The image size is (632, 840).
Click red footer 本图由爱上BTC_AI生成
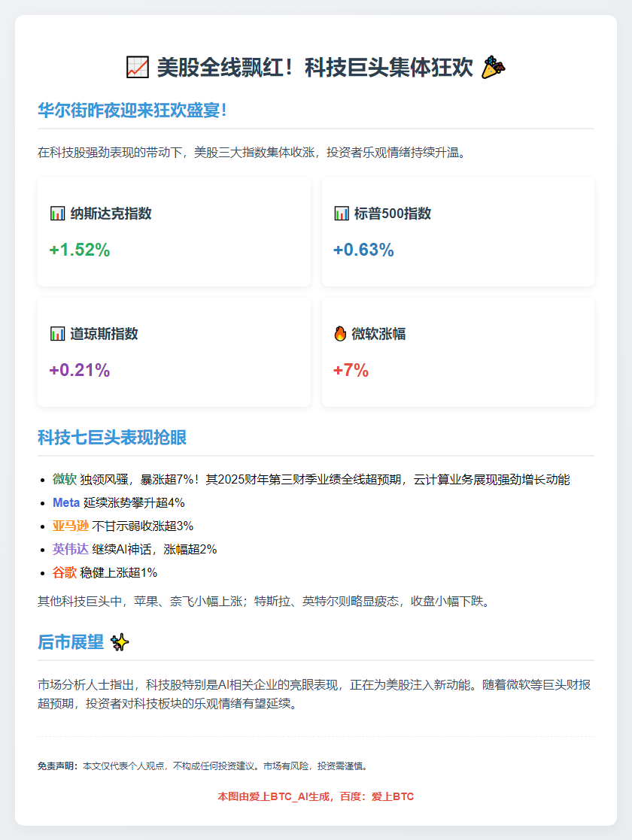coord(316,796)
